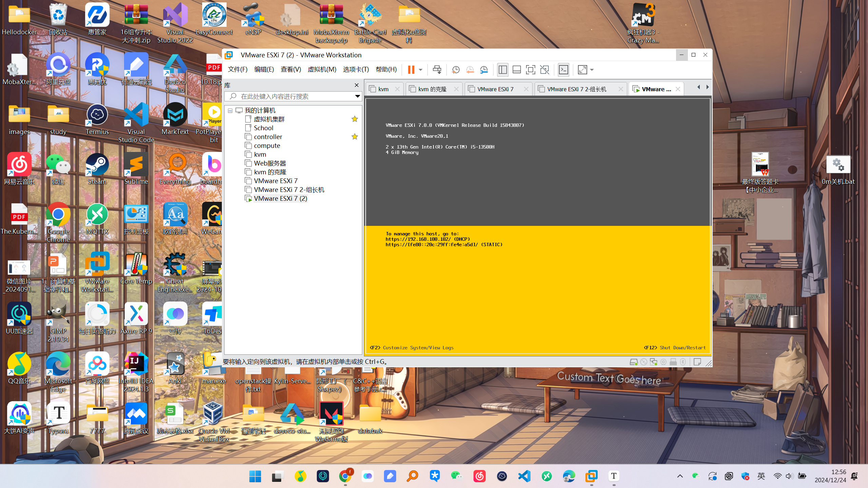Select Web服务器 in the library tree
Viewport: 868px width, 488px height.
click(x=270, y=163)
